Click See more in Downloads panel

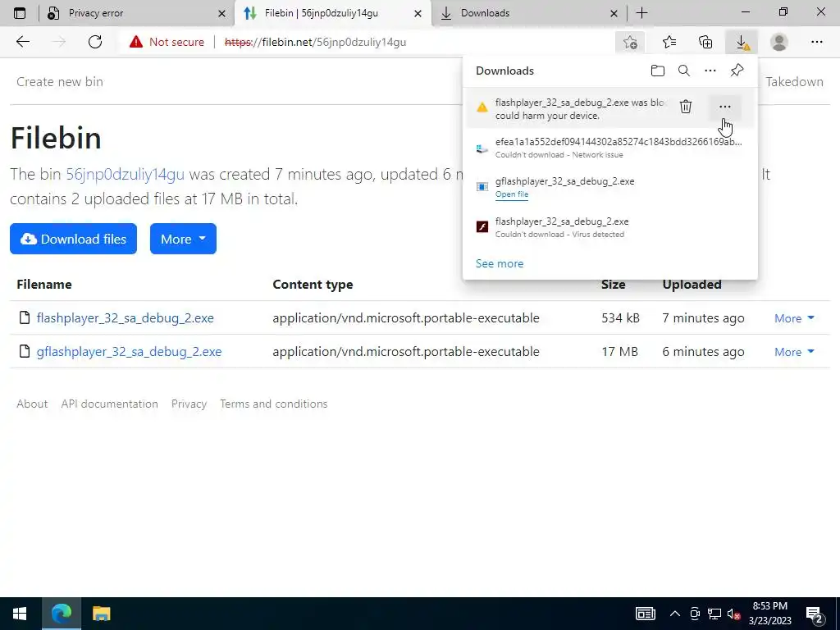(x=500, y=263)
